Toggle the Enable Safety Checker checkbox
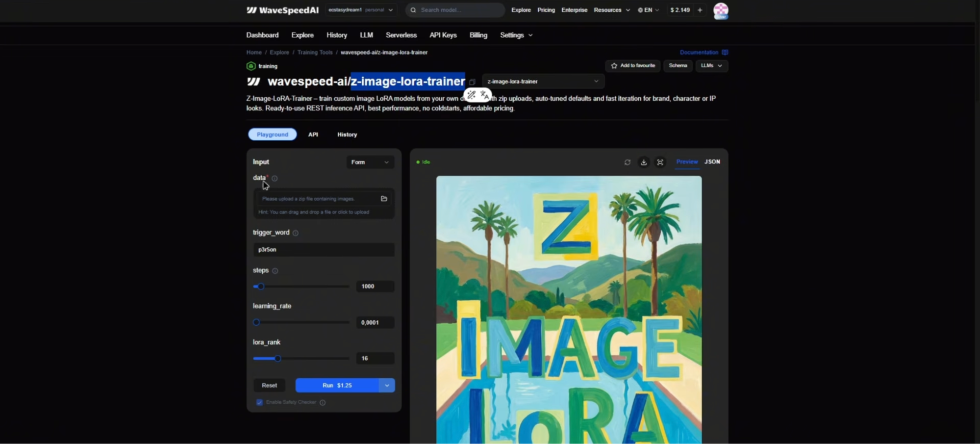 [259, 402]
